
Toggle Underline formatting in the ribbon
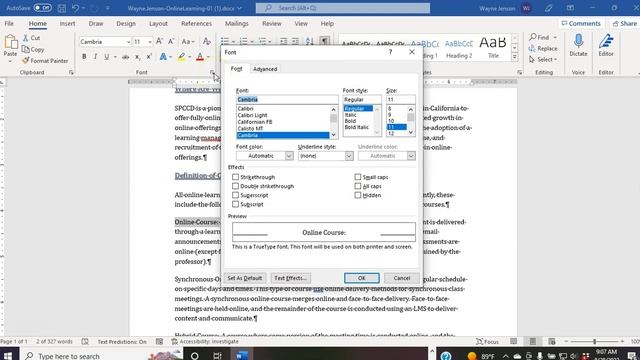107,57
